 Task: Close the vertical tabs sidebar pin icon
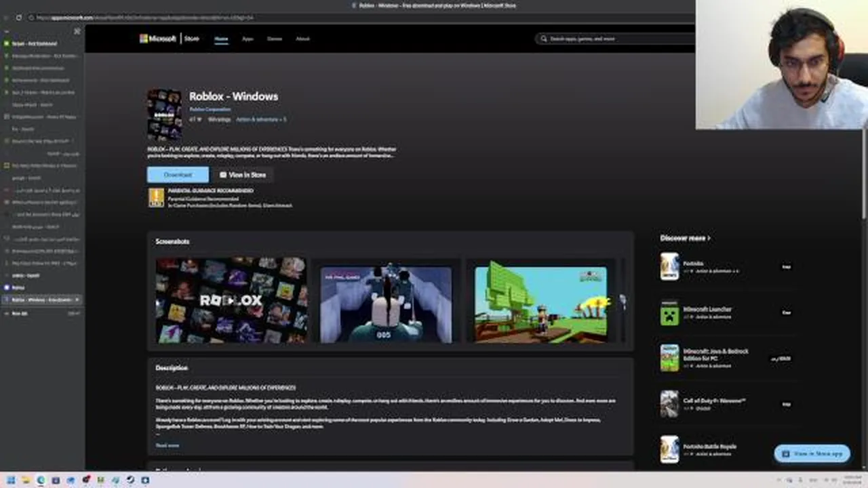[x=77, y=31]
